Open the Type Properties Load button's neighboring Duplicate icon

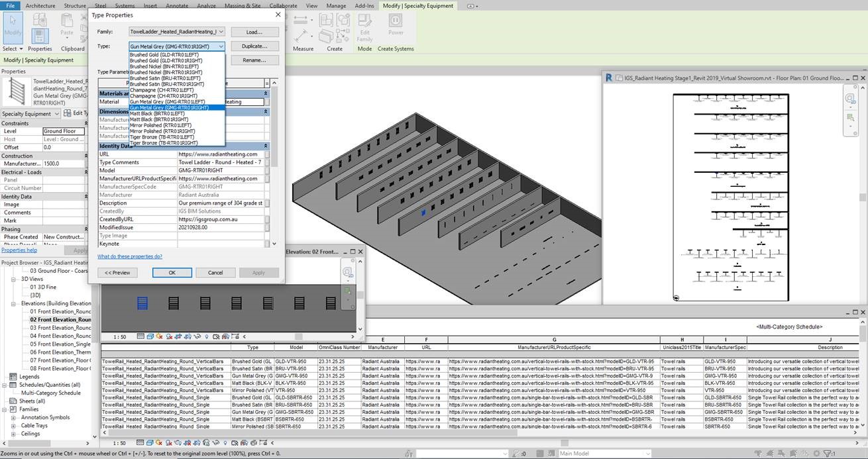point(254,46)
